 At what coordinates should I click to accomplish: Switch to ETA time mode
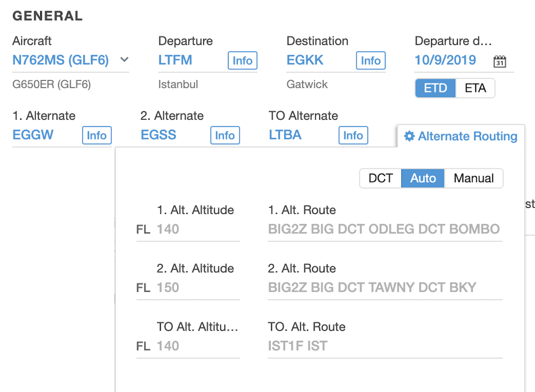(475, 88)
